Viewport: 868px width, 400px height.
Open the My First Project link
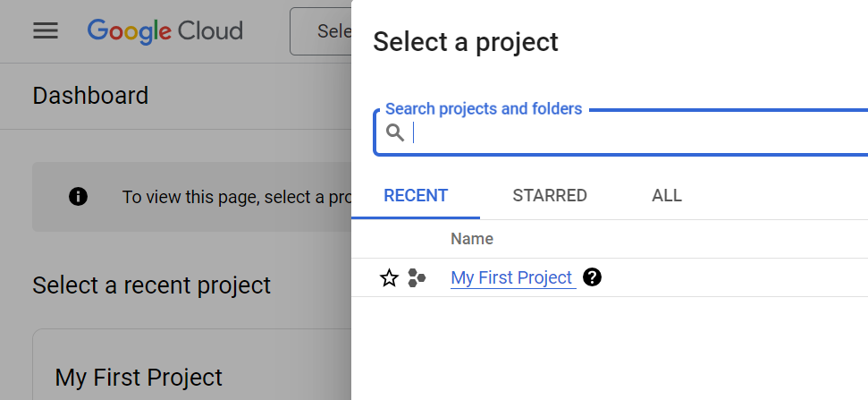tap(511, 278)
